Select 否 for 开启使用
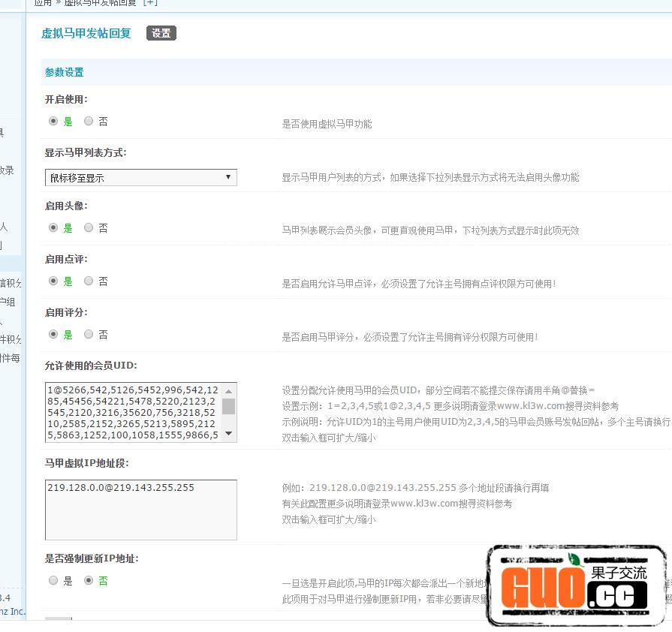The height and width of the screenshot is (632, 672). coord(89,121)
